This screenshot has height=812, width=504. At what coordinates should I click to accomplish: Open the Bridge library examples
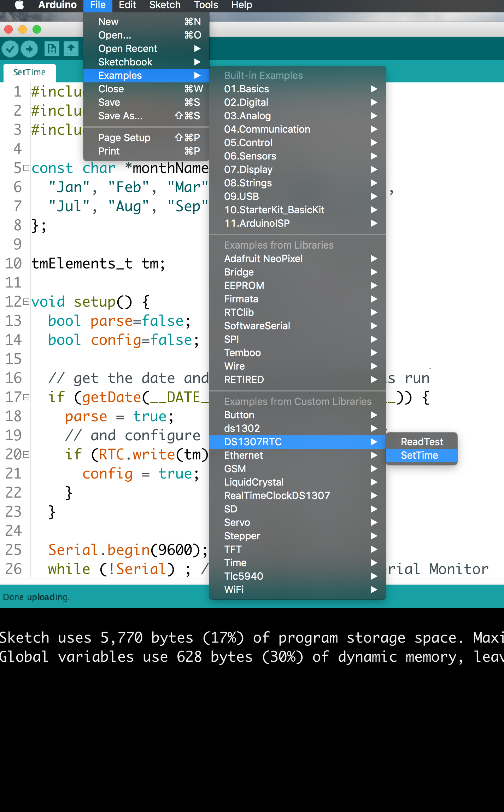click(x=298, y=272)
